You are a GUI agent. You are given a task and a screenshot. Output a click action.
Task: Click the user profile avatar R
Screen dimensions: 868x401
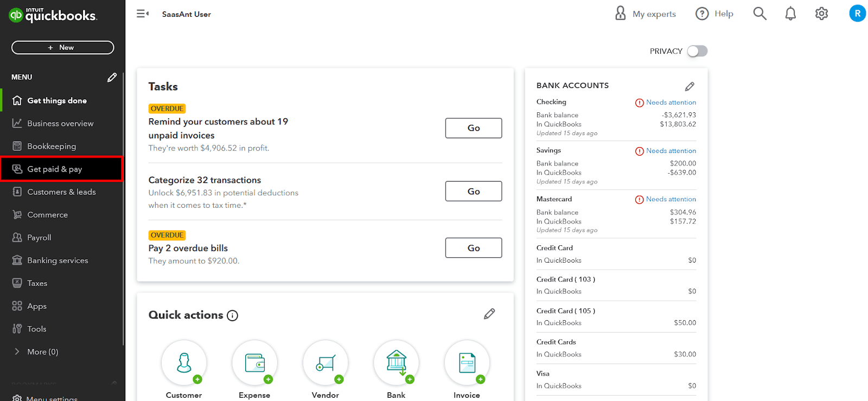[857, 14]
